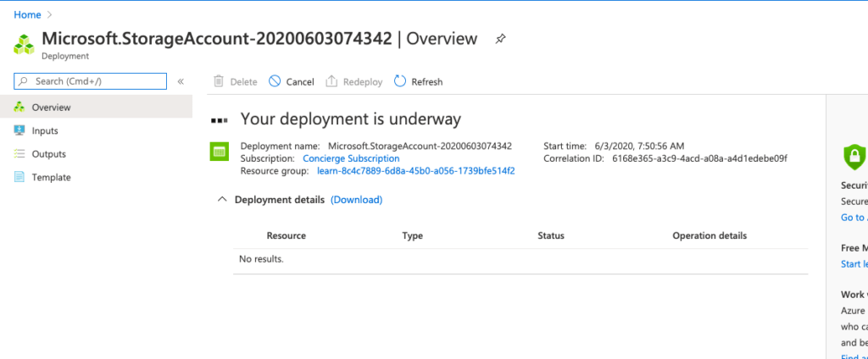Go to Home breadcrumb
The image size is (868, 359).
27,14
